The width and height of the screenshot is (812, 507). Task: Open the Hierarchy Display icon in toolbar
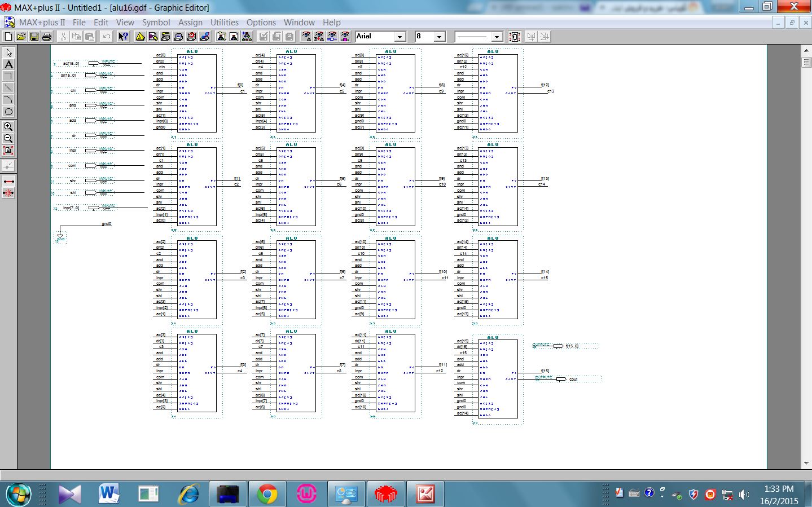140,37
